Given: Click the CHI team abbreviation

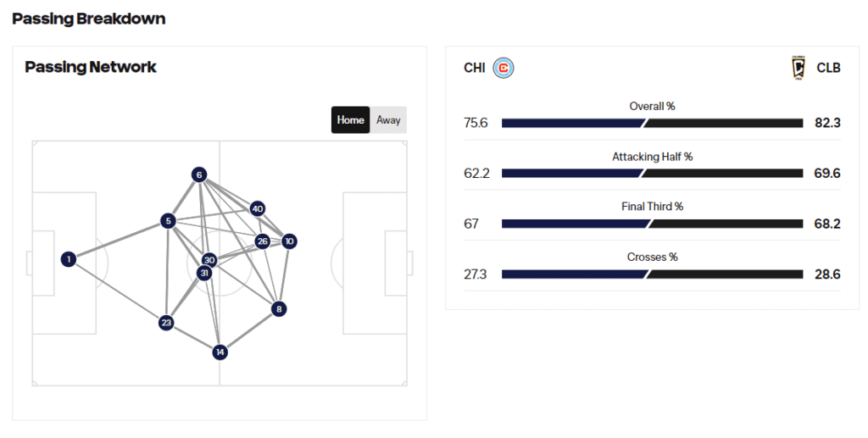Looking at the screenshot, I should pos(475,68).
